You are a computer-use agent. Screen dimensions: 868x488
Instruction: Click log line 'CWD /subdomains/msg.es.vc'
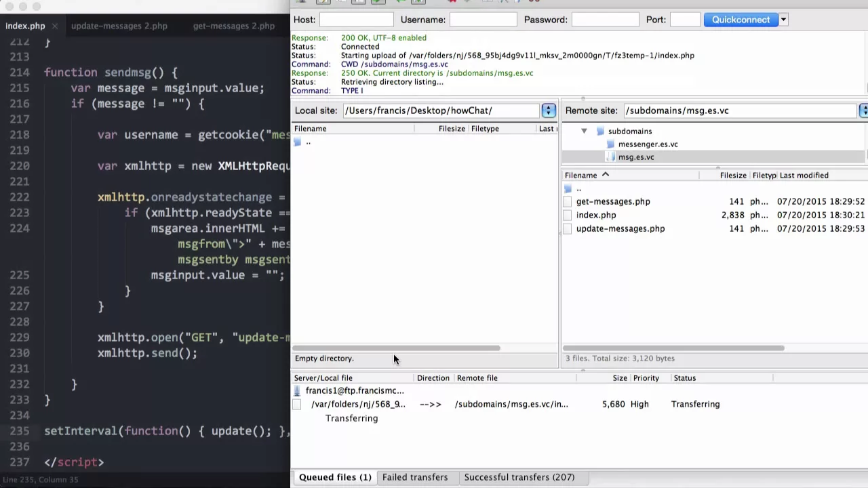click(x=394, y=64)
